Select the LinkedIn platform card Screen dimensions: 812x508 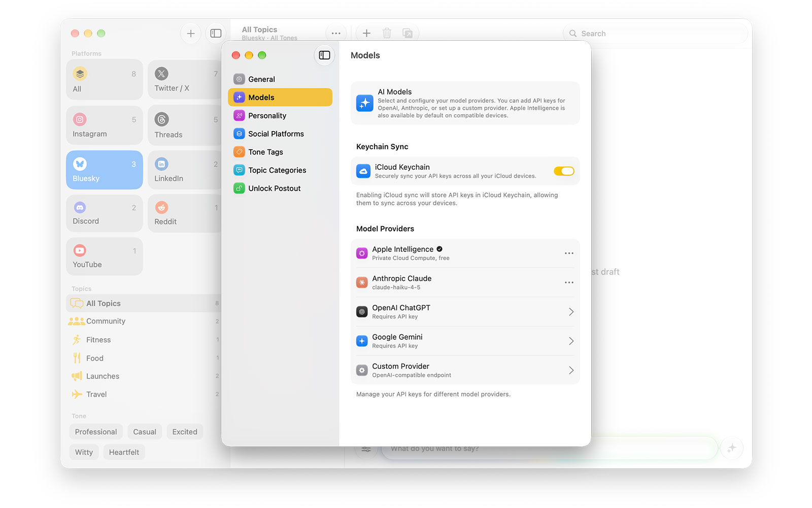[185, 170]
